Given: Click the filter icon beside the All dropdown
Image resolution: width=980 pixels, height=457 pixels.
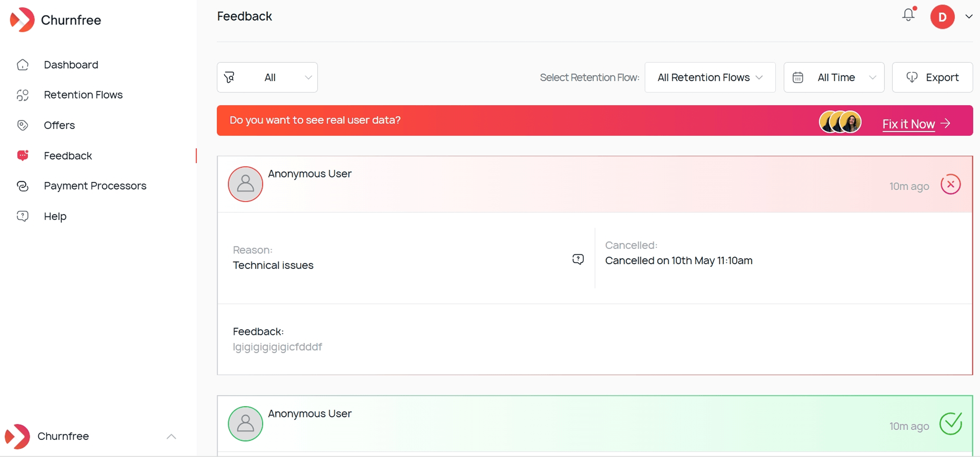Looking at the screenshot, I should tap(230, 77).
